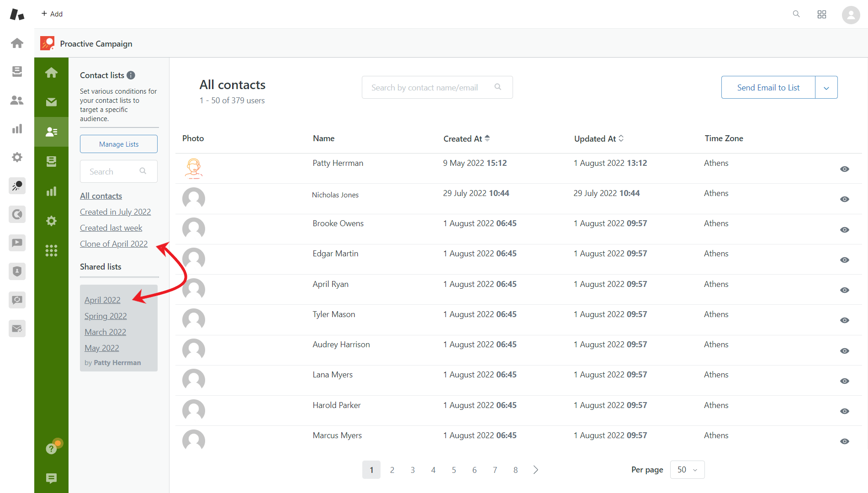The width and height of the screenshot is (868, 493).
Task: Open the chat refresh app icon in gray sidebar
Action: point(17,300)
